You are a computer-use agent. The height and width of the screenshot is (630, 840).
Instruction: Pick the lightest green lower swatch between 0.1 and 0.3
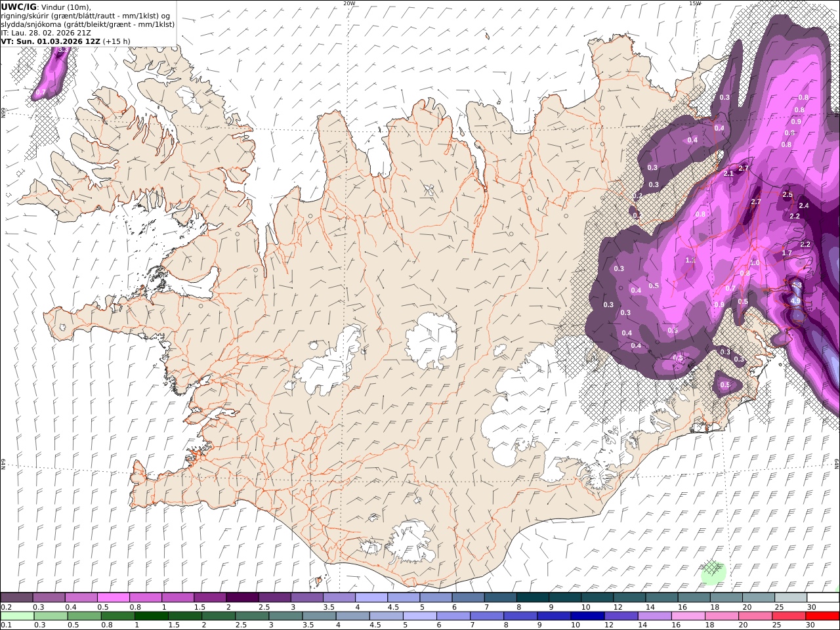coord(17,616)
